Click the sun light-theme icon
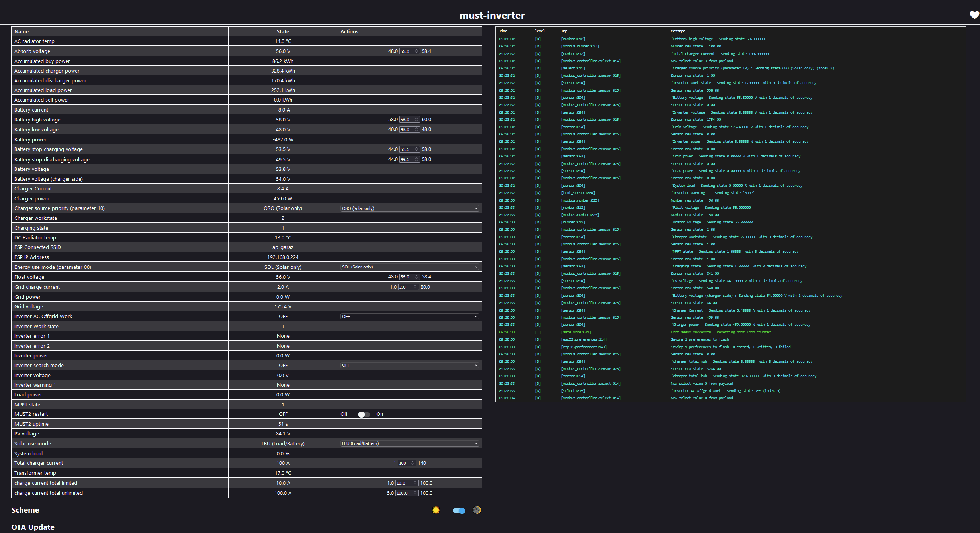 pyautogui.click(x=436, y=510)
